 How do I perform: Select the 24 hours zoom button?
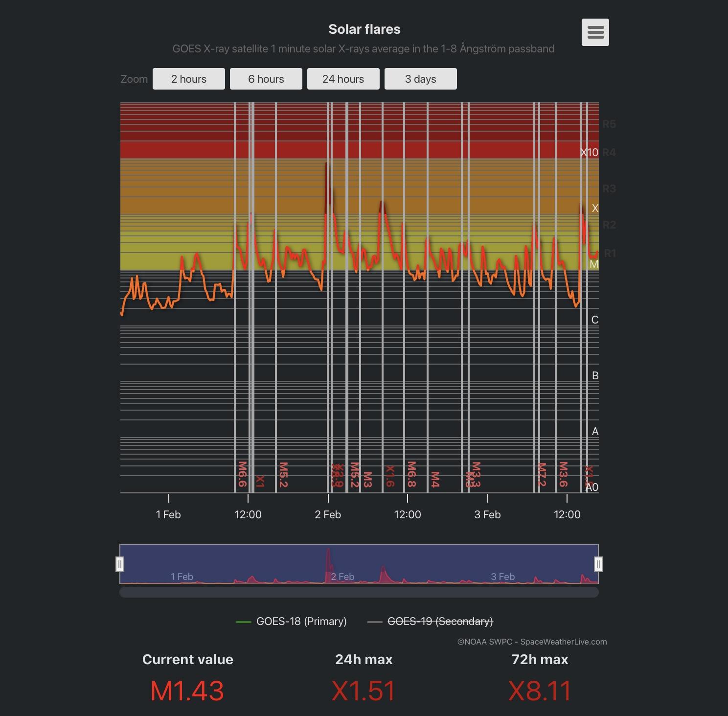[x=343, y=79]
